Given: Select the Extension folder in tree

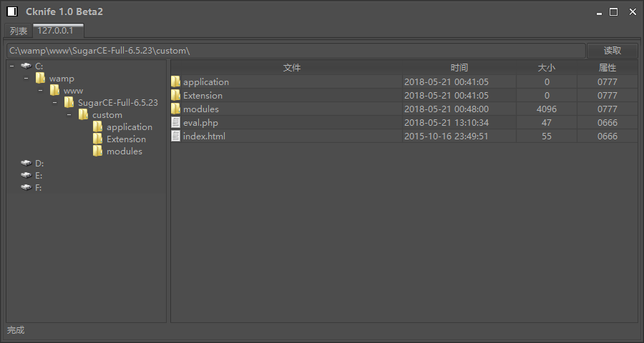Looking at the screenshot, I should click(x=126, y=139).
